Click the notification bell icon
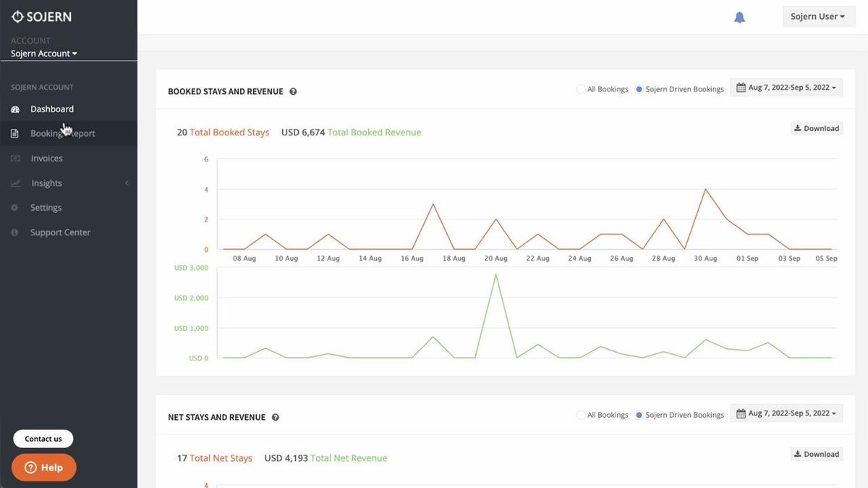868x488 pixels. point(739,17)
